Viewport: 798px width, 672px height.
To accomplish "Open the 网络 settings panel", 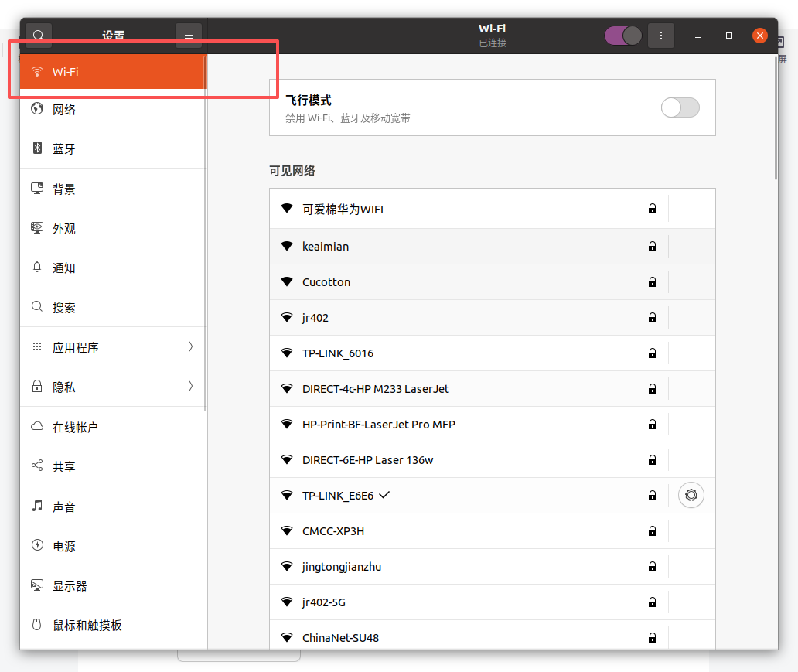I will [113, 110].
